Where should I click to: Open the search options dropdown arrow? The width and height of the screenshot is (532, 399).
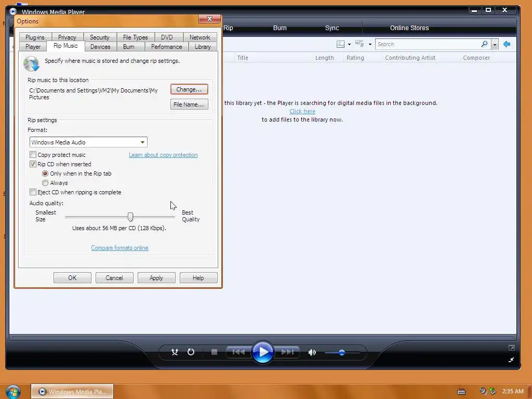[x=495, y=44]
